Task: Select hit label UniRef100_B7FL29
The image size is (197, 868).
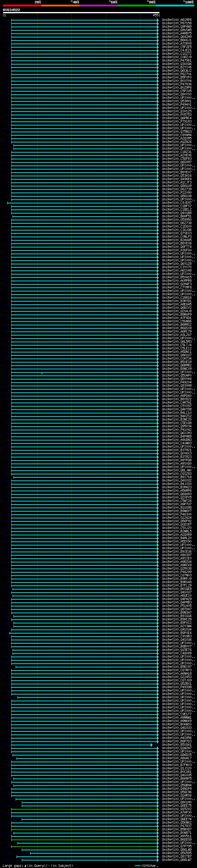Action: point(176,585)
